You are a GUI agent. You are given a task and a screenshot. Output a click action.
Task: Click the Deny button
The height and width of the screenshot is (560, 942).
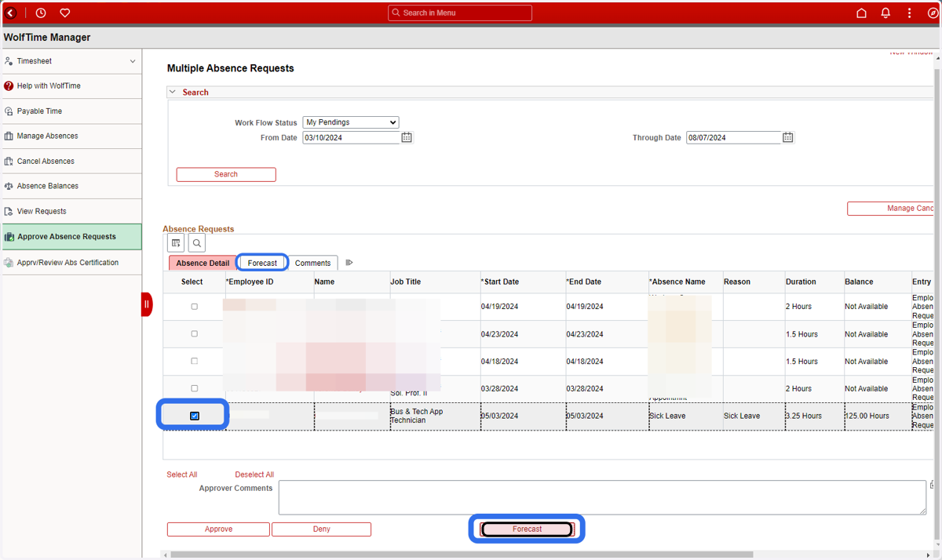coord(321,529)
